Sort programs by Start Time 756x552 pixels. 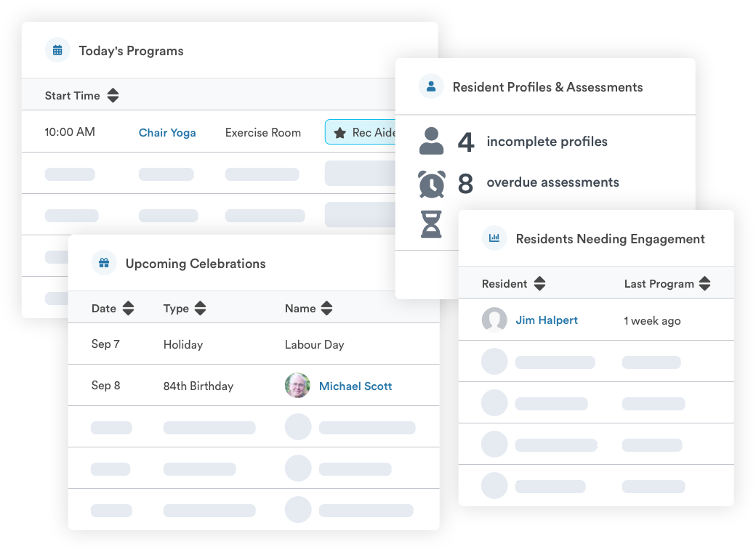(113, 95)
